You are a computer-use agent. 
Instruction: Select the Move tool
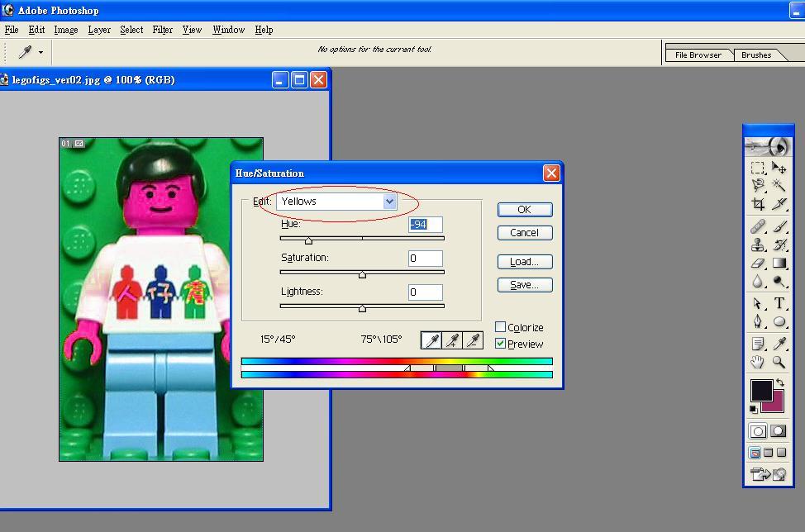(779, 169)
